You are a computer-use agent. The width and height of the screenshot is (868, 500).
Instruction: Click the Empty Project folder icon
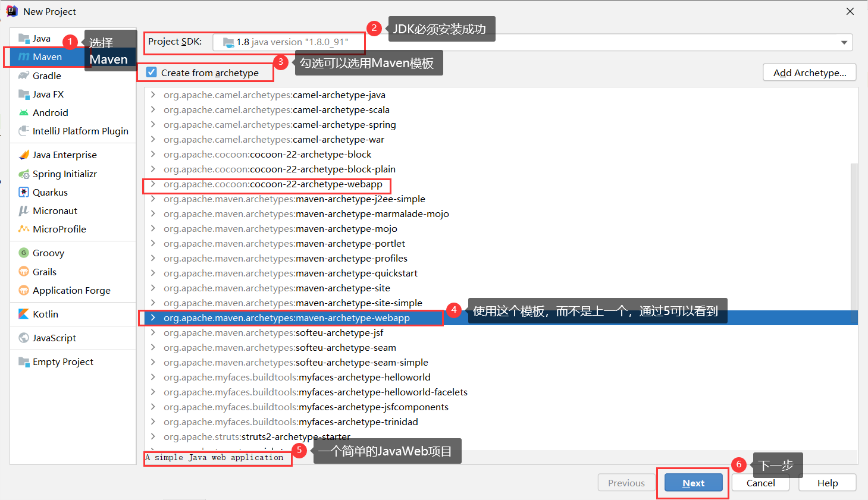click(24, 361)
